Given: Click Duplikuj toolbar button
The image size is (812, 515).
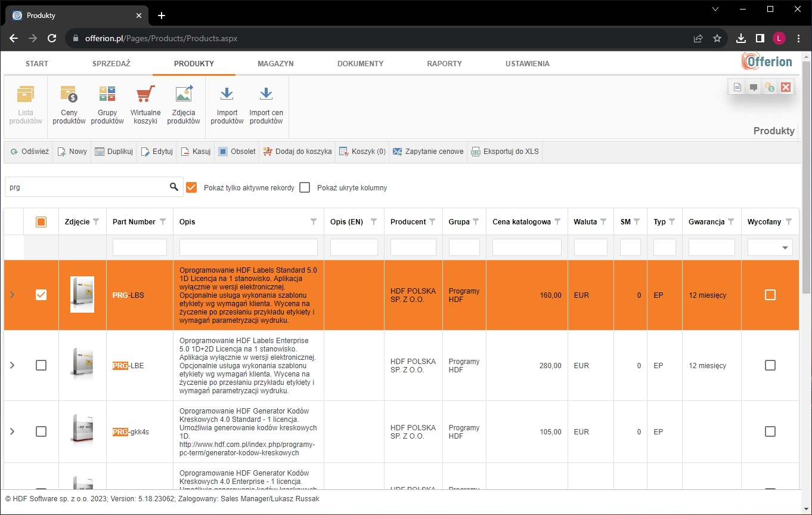Looking at the screenshot, I should coord(114,152).
